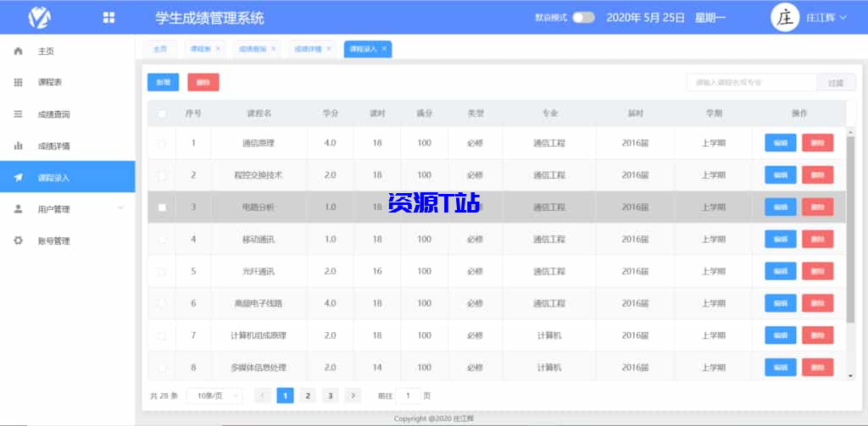Click the paper plane icon beside 课程录入
Screen dimensions: 868x426
(18, 178)
